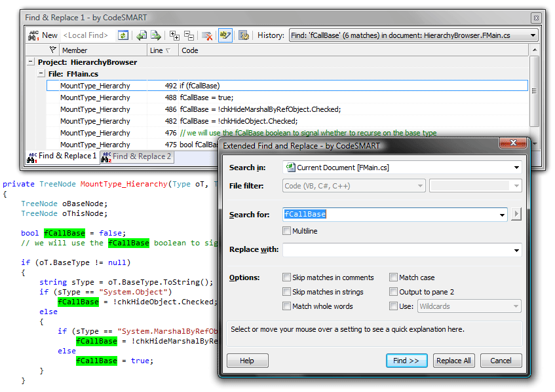Click the expand all groups icon
555x392 pixels.
[x=174, y=35]
